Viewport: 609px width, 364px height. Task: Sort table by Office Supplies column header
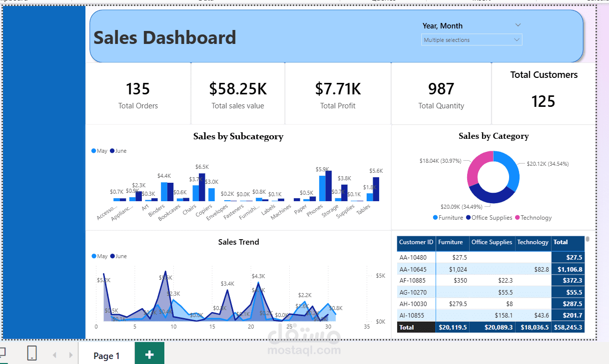point(492,242)
